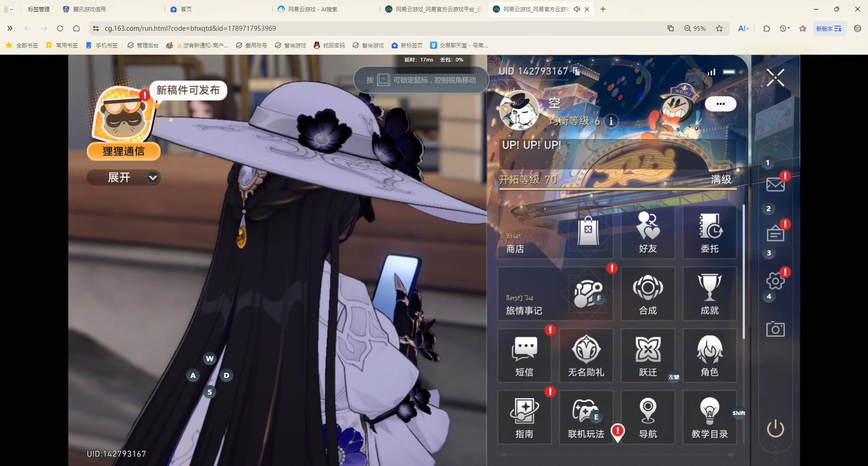
Task: Open the 指南 guide menu
Action: pos(524,417)
